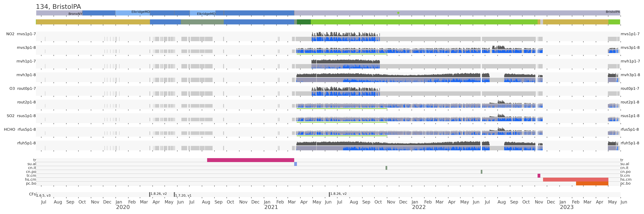Image resolution: width=644 pixels, height=214 pixels.
Task: Click the left HCHO rfus5p1-8 row label
Action: point(27,130)
